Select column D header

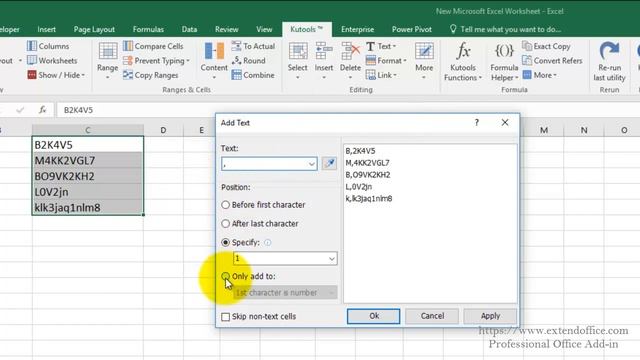tap(163, 130)
